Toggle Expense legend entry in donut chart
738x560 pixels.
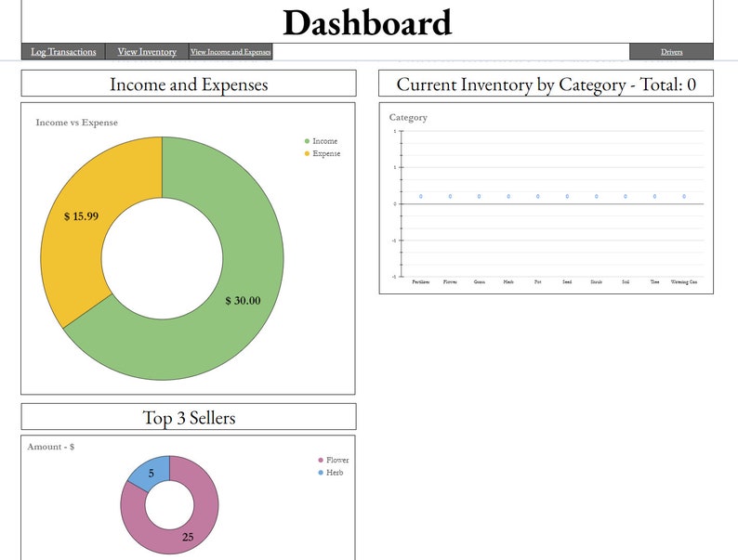[323, 153]
